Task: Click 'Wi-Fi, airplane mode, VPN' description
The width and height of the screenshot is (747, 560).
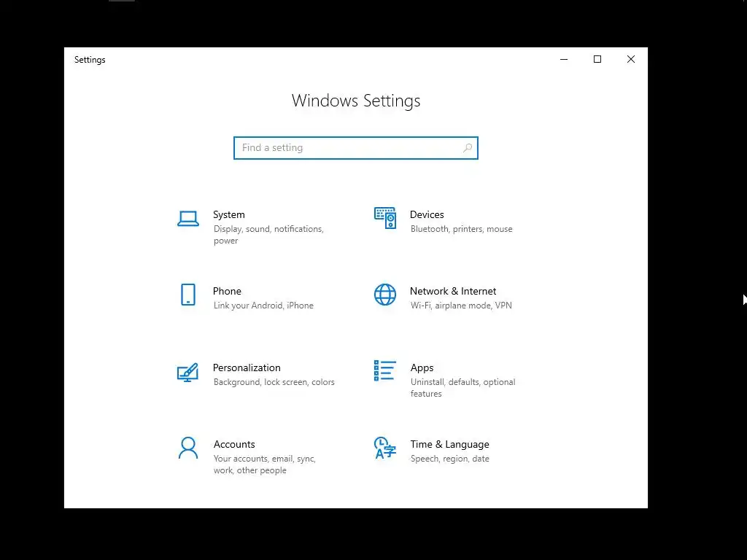Action: (461, 306)
